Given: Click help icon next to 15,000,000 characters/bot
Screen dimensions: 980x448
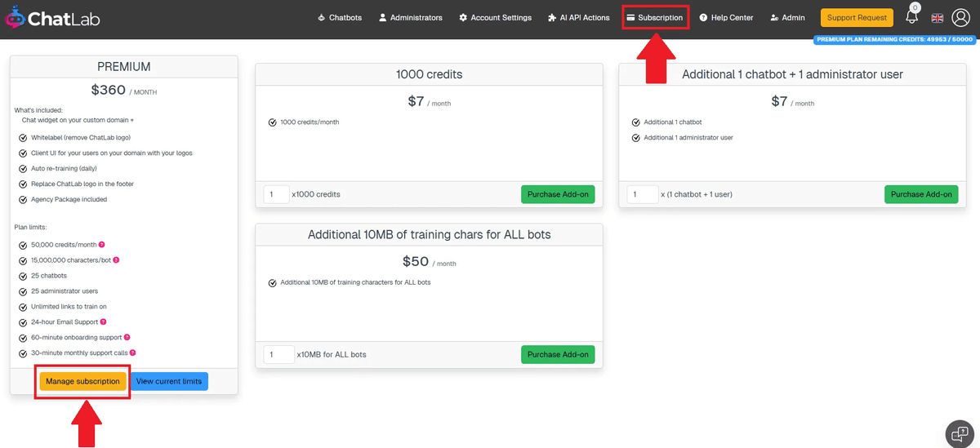Looking at the screenshot, I should (116, 260).
